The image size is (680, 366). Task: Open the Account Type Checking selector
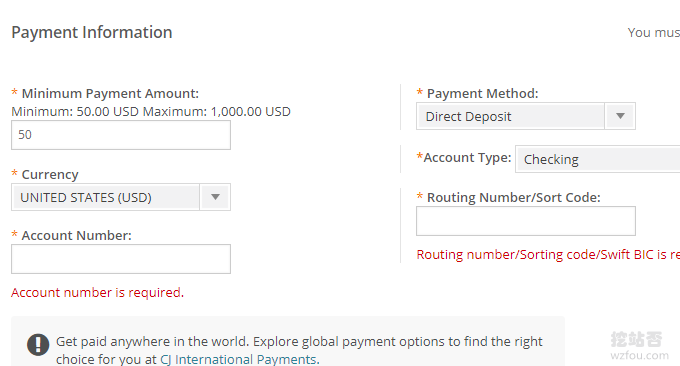click(x=598, y=159)
